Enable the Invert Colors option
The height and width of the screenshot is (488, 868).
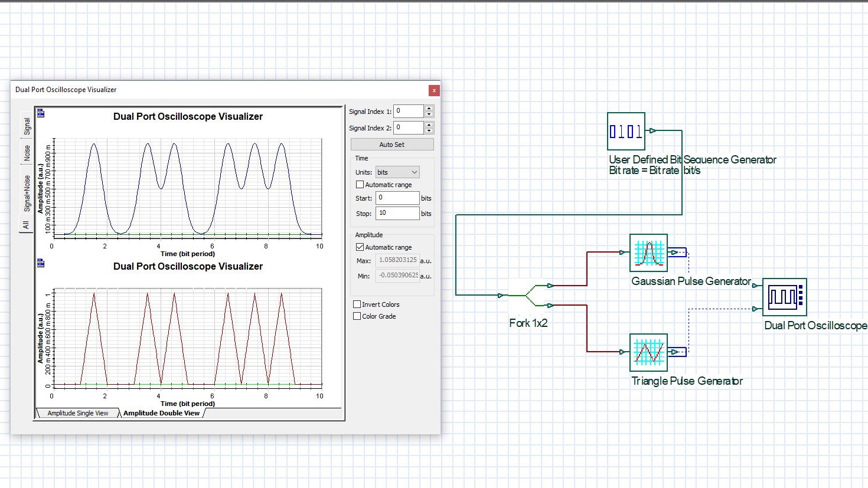(x=357, y=304)
